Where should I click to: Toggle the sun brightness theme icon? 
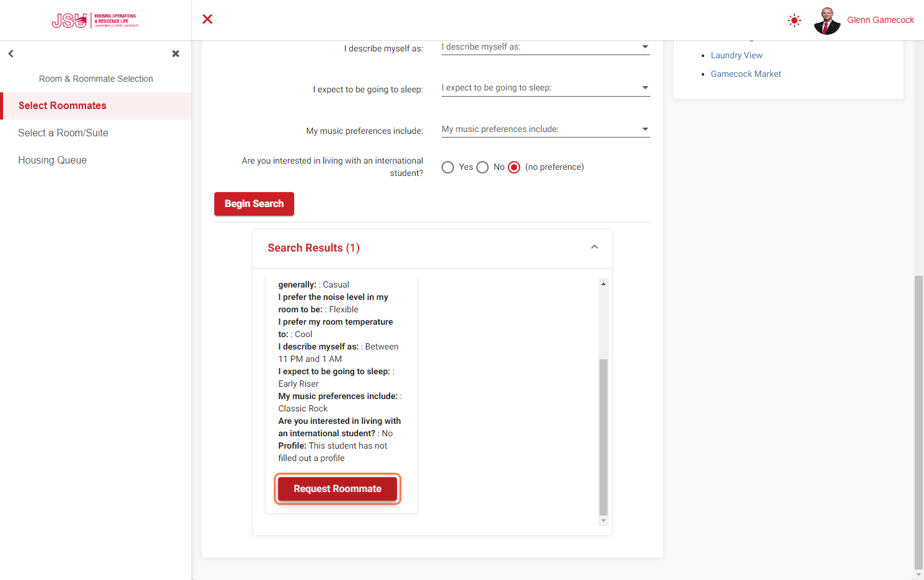point(794,20)
